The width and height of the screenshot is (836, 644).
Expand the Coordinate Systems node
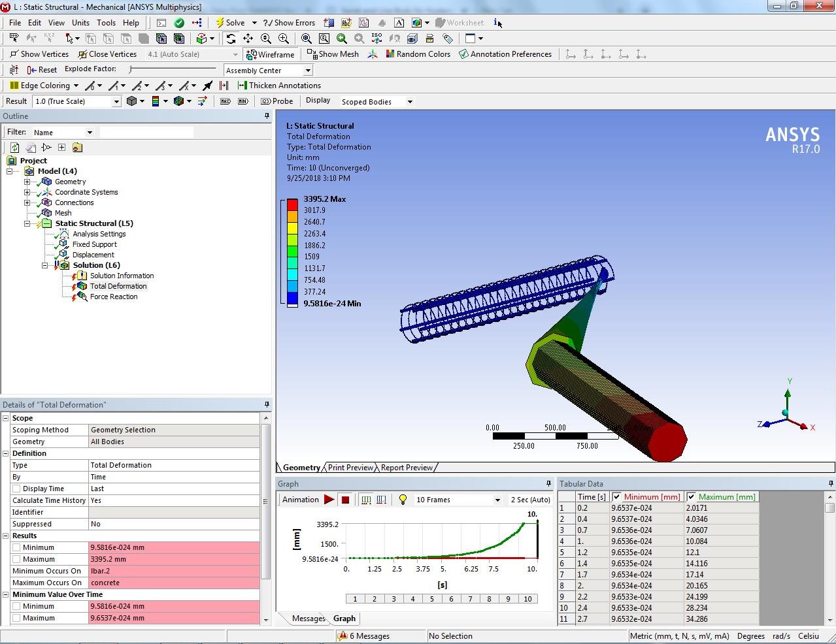tap(27, 192)
